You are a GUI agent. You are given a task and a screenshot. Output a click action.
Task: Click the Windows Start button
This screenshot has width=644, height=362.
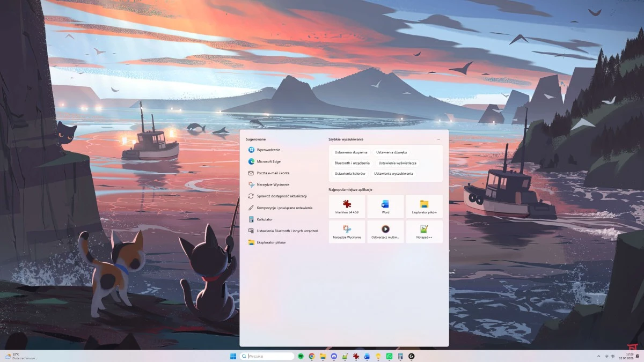pyautogui.click(x=233, y=356)
